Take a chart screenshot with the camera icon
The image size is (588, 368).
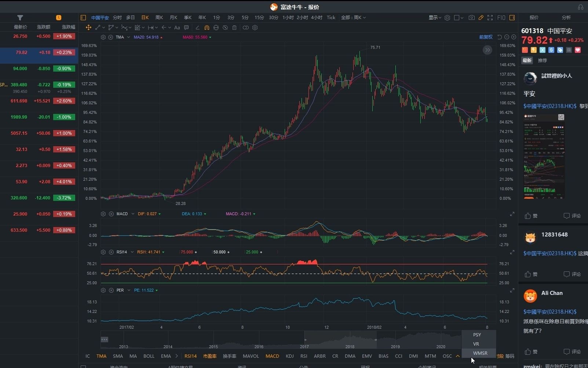coord(471,17)
